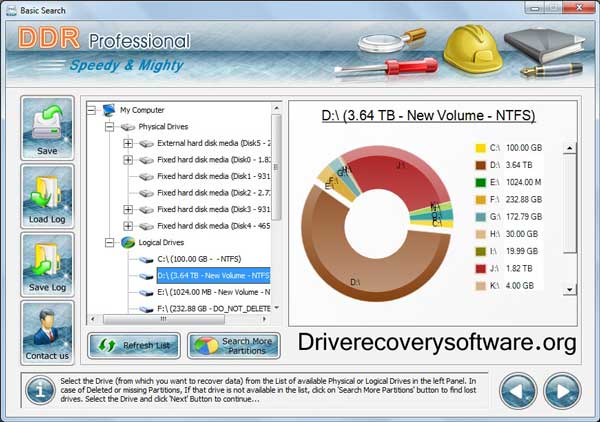Click the My Computer icon

[x=109, y=110]
